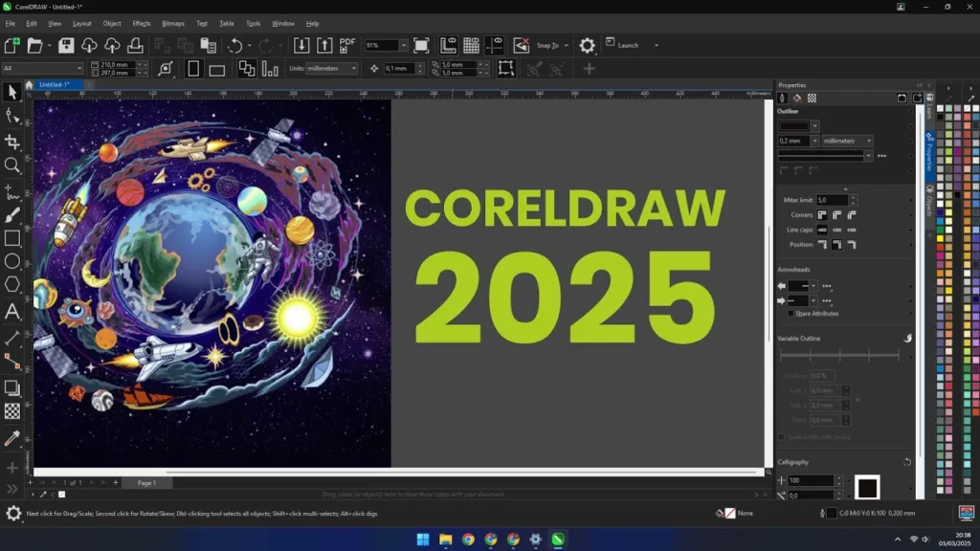980x551 pixels.
Task: Enable the Share Attributes checkbox for arrowheads
Action: pyautogui.click(x=791, y=313)
